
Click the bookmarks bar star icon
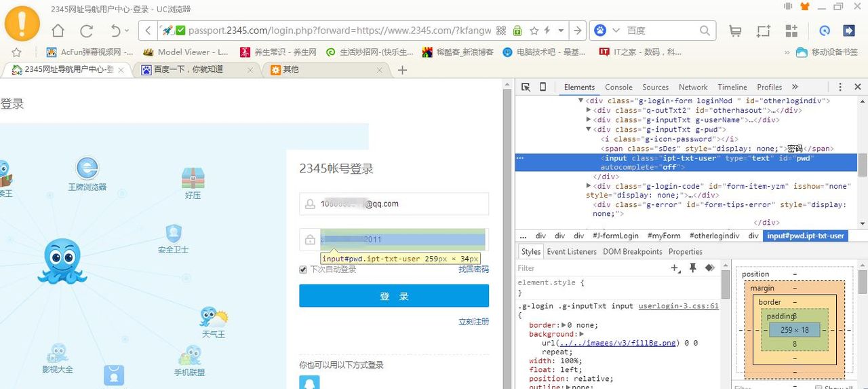16,52
